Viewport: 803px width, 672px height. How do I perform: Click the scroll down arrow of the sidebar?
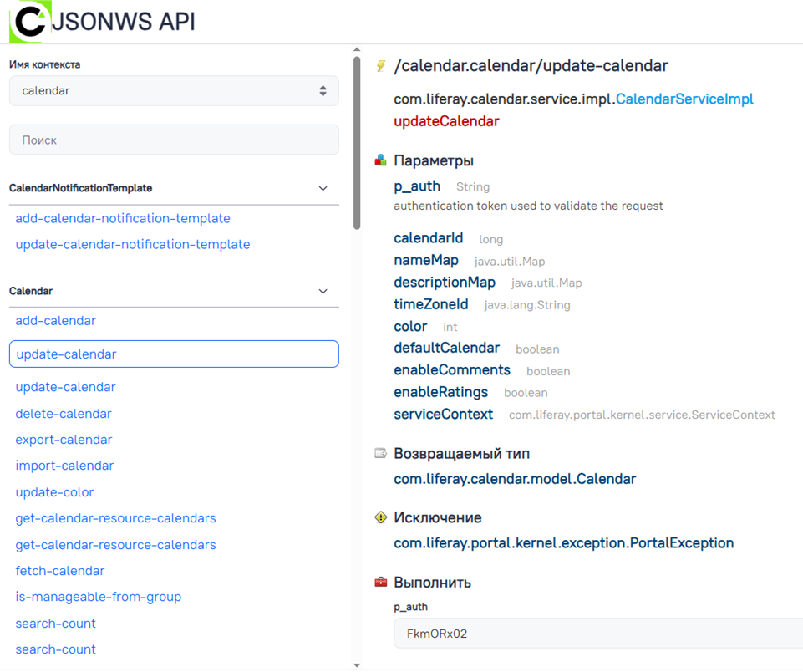pyautogui.click(x=357, y=665)
